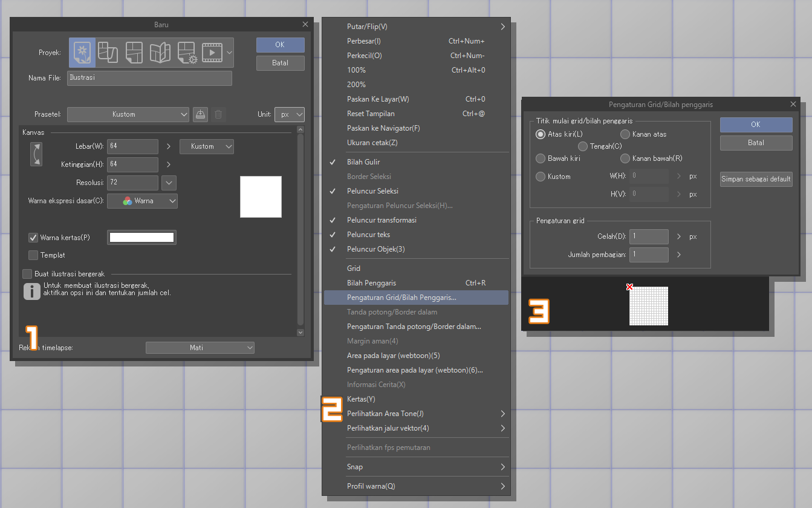
Task: Select the project icon with a gear
Action: [187, 53]
